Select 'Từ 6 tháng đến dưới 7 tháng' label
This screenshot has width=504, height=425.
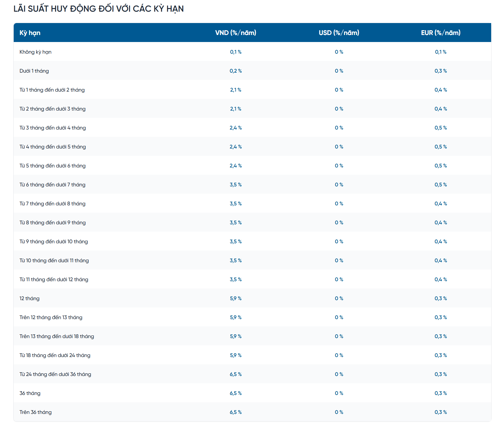[52, 185]
